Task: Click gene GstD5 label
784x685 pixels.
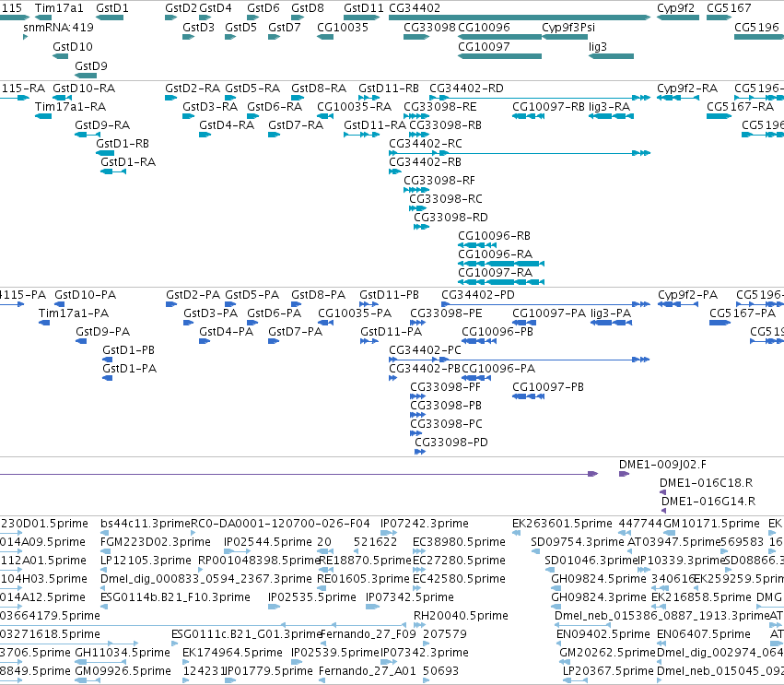Action: point(241,27)
